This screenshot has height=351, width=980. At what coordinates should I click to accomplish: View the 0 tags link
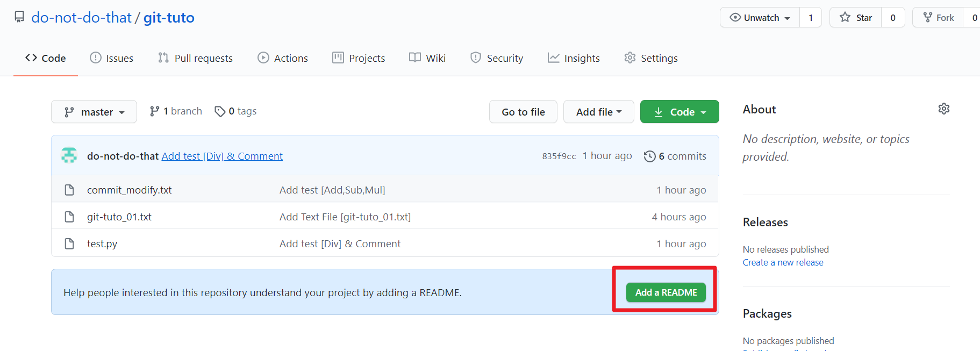click(235, 111)
